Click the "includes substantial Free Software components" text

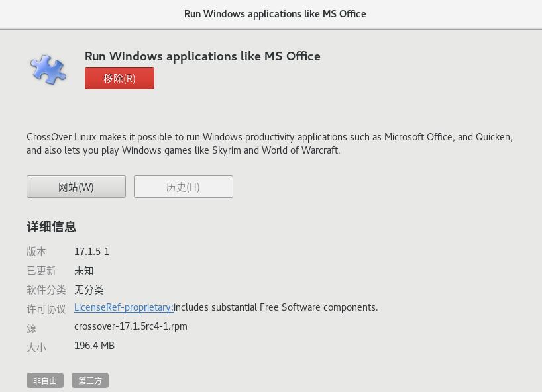pyautogui.click(x=276, y=307)
